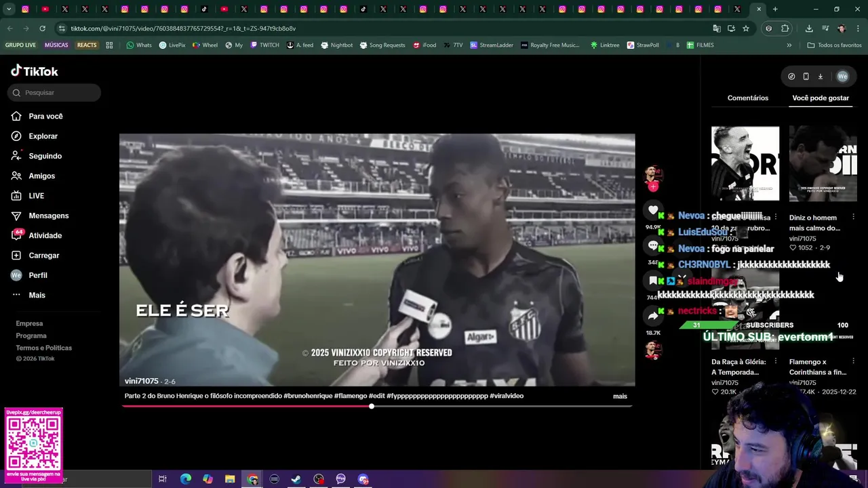Open Task View on the taskbar
Image resolution: width=868 pixels, height=488 pixels.
(163, 479)
